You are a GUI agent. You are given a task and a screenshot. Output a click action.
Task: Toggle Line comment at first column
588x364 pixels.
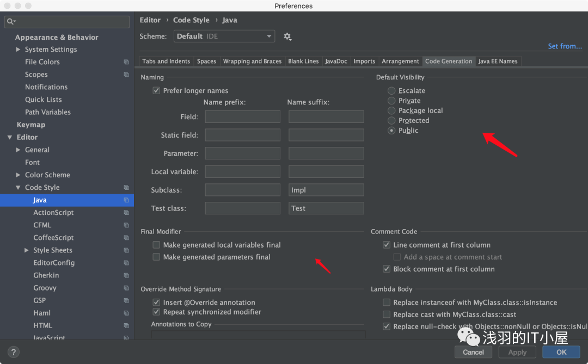tap(387, 245)
